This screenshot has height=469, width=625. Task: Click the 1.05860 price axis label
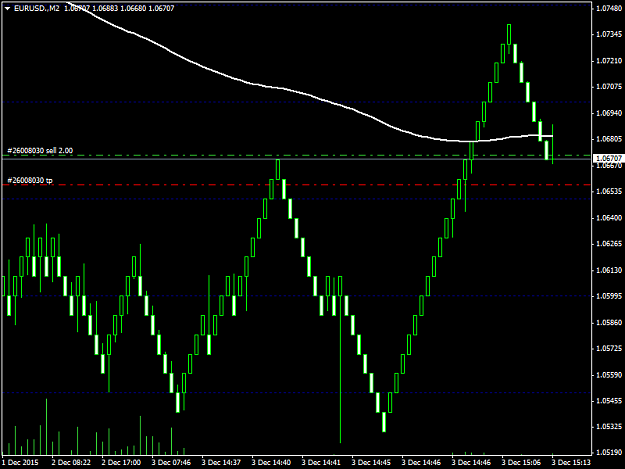click(x=609, y=323)
